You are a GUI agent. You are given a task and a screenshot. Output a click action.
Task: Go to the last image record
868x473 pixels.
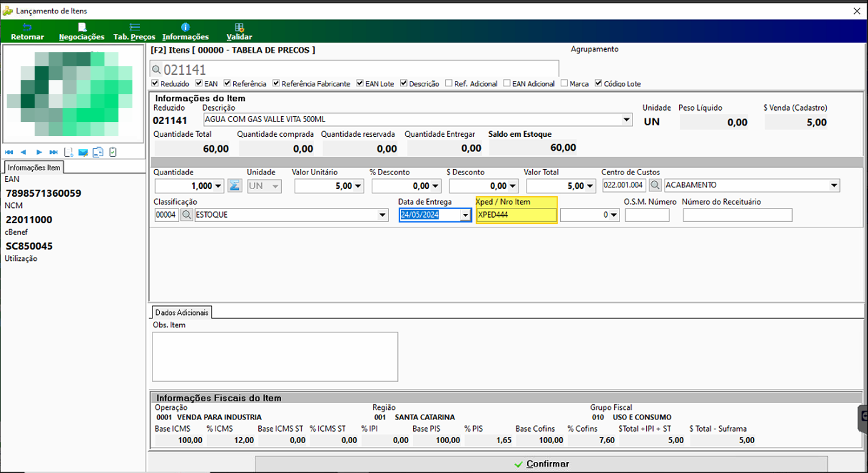pos(53,152)
